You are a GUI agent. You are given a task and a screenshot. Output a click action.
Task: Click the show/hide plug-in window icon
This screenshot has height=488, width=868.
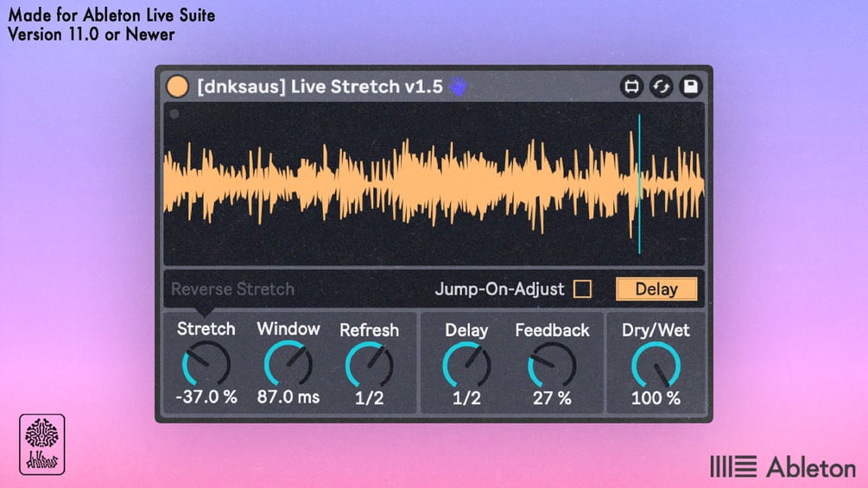pyautogui.click(x=631, y=86)
